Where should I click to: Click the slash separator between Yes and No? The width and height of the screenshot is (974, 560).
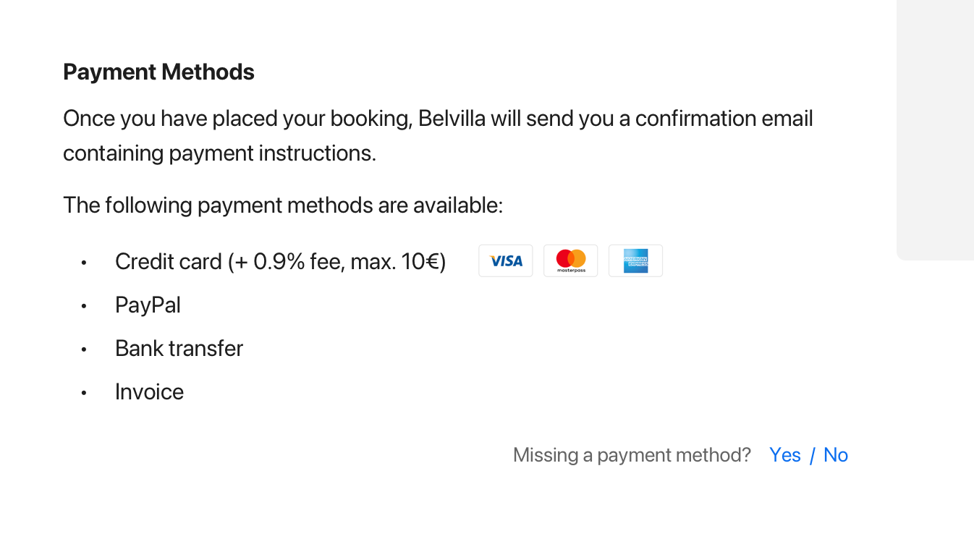(x=813, y=455)
